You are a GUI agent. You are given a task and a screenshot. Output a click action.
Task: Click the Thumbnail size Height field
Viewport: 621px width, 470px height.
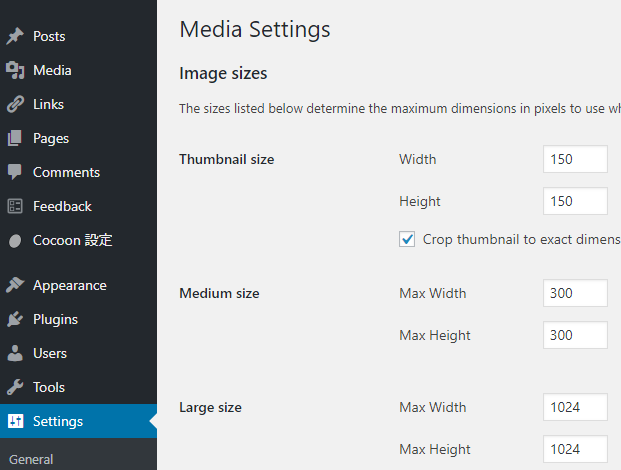(x=575, y=201)
